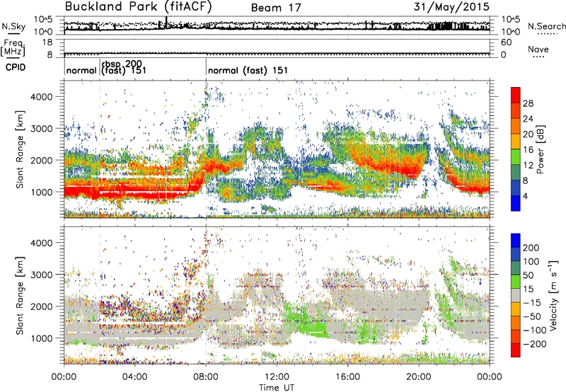Viewport: 566px width, 392px height.
Task: Click the 'Beam 17' label
Action: pos(276,8)
